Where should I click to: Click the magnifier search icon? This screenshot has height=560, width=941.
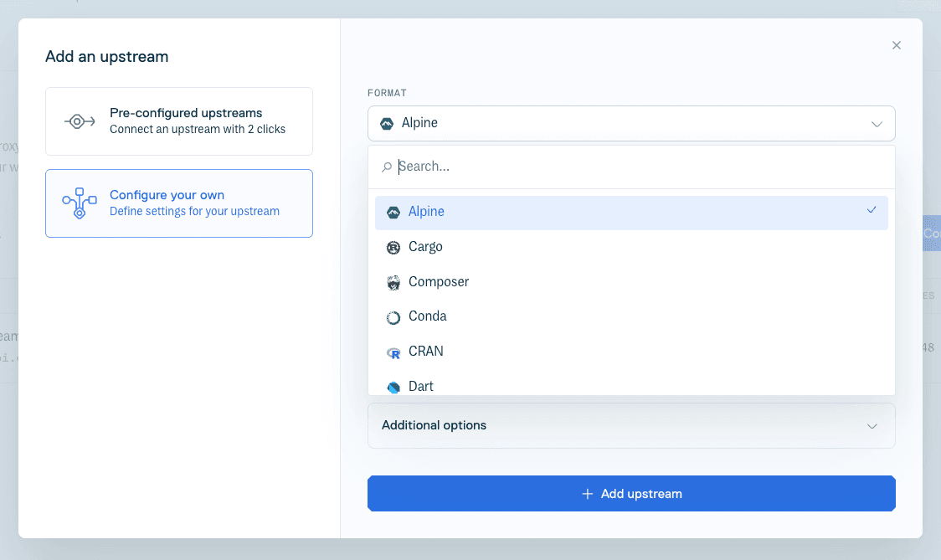pyautogui.click(x=387, y=167)
